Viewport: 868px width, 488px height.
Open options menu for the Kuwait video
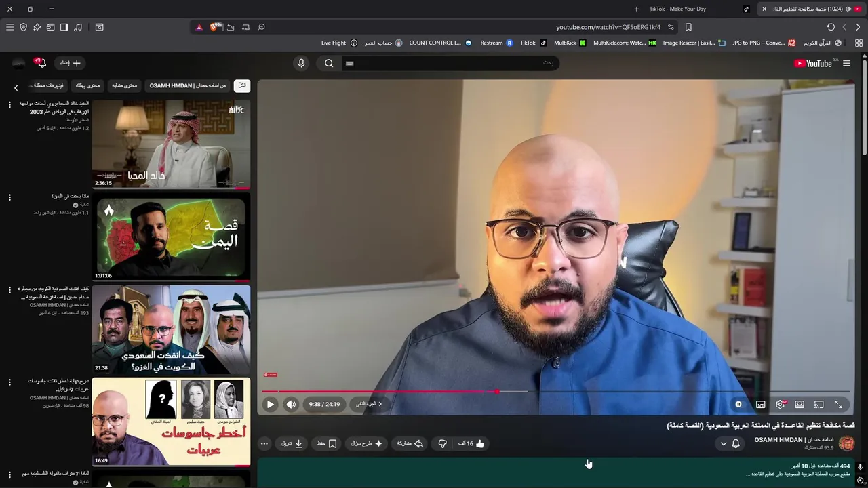tap(9, 289)
